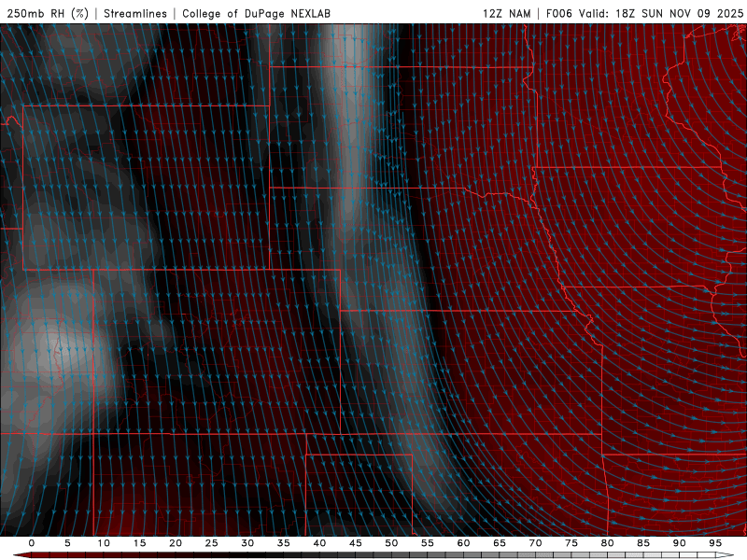Select the 'Streamlines' label in the header
The width and height of the screenshot is (747, 560).
point(135,13)
